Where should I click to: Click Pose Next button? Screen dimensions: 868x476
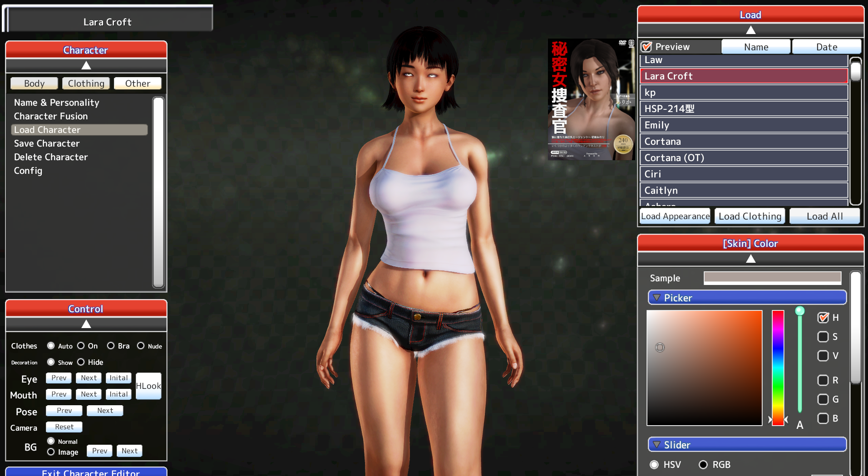coord(105,411)
